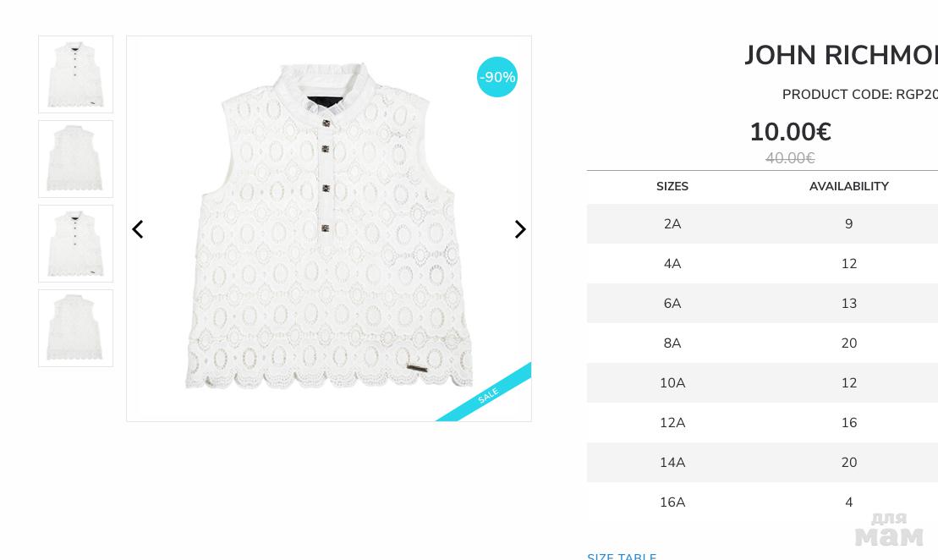The height and width of the screenshot is (560, 938).
Task: Pick size 14A from sizes list
Action: pos(672,463)
